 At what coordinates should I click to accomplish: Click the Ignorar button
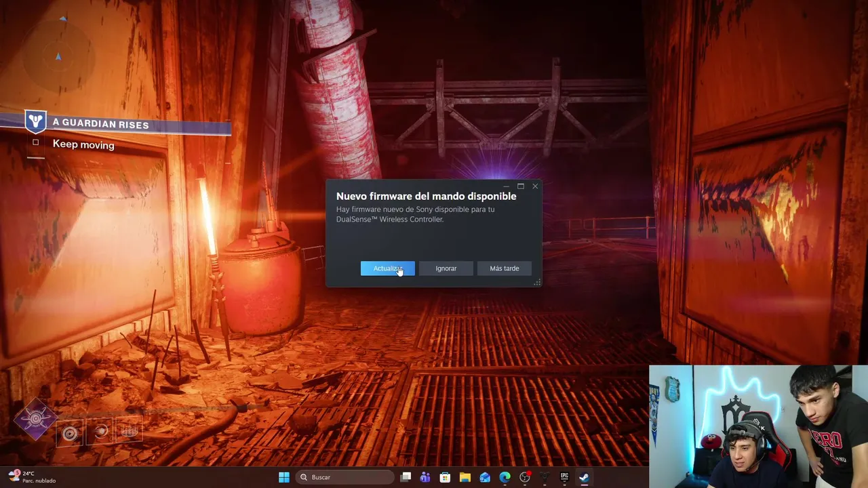click(x=446, y=268)
